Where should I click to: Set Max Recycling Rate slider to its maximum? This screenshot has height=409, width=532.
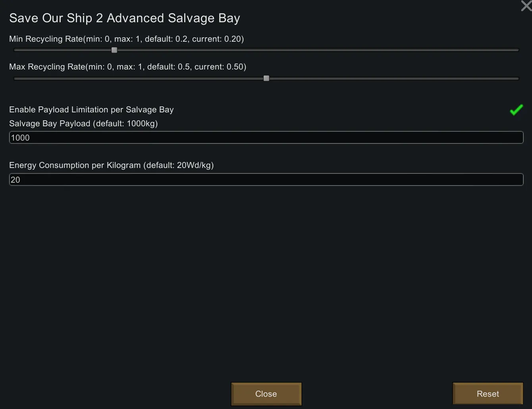[x=518, y=78]
